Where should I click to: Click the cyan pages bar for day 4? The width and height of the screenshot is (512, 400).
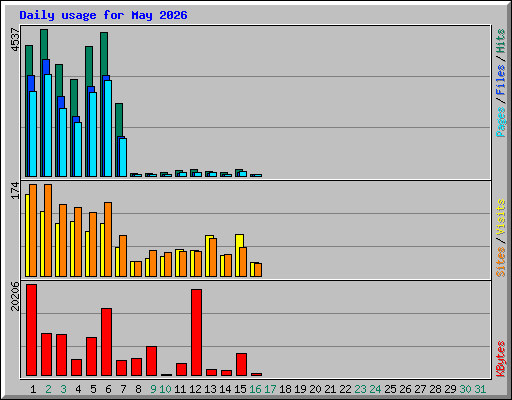[78, 149]
